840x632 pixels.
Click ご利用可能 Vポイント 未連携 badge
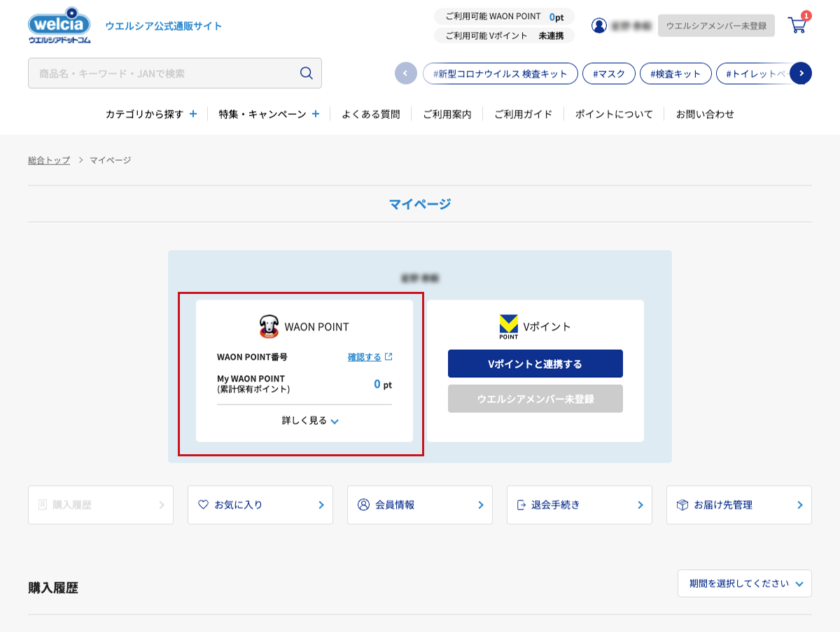click(x=504, y=36)
